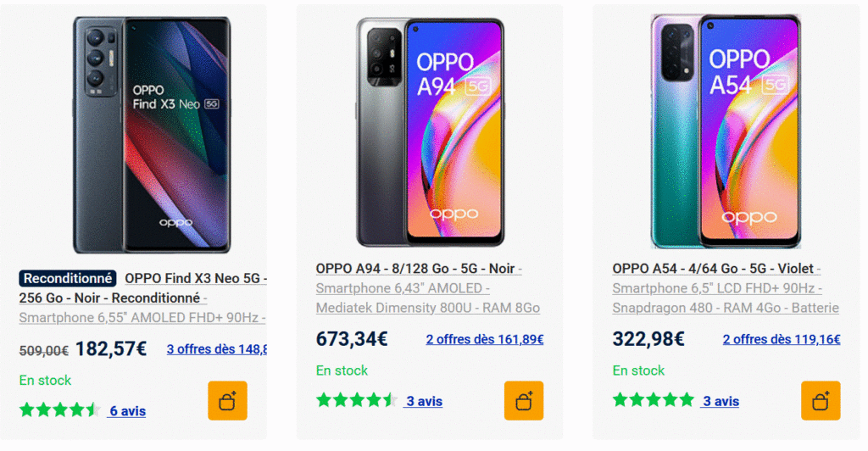Click the star rating of OPPO Find X3 Neo
The image size is (868, 451).
pyautogui.click(x=59, y=410)
